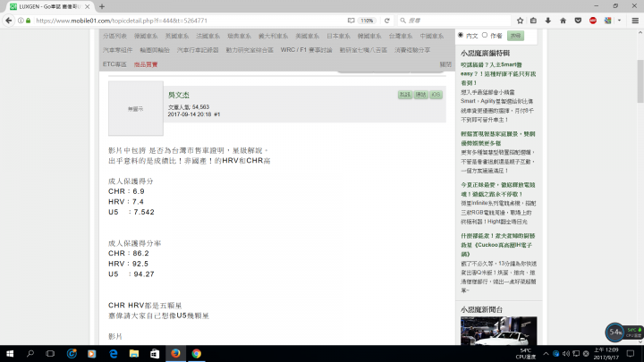Screen dimensions: 644x362
Task: Launch the blue swirl browser taskbar icon
Action: click(x=72, y=353)
